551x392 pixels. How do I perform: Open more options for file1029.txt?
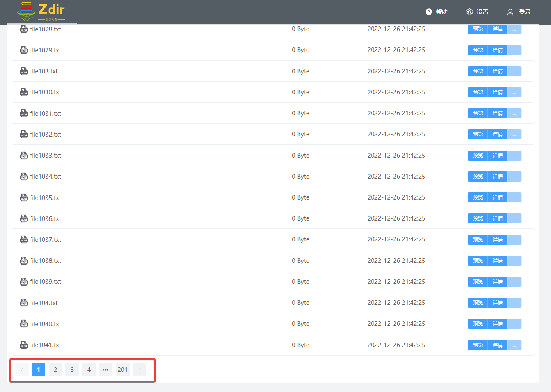pos(514,50)
